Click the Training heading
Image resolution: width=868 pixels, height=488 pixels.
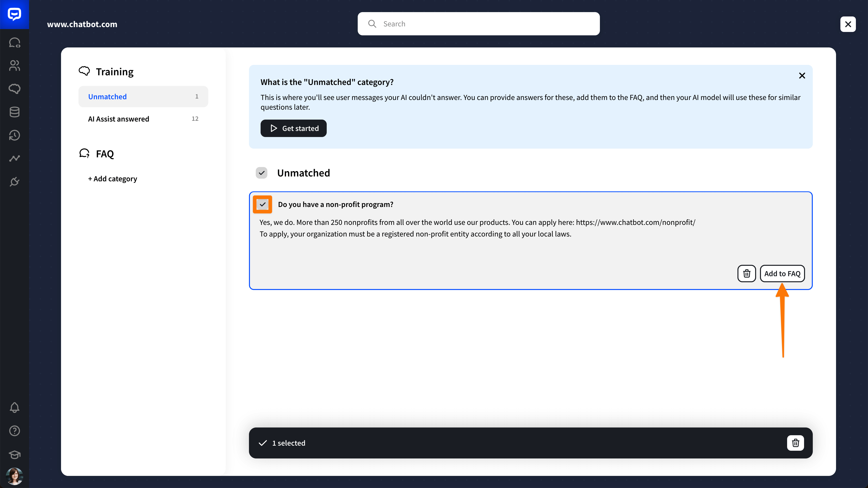point(115,72)
